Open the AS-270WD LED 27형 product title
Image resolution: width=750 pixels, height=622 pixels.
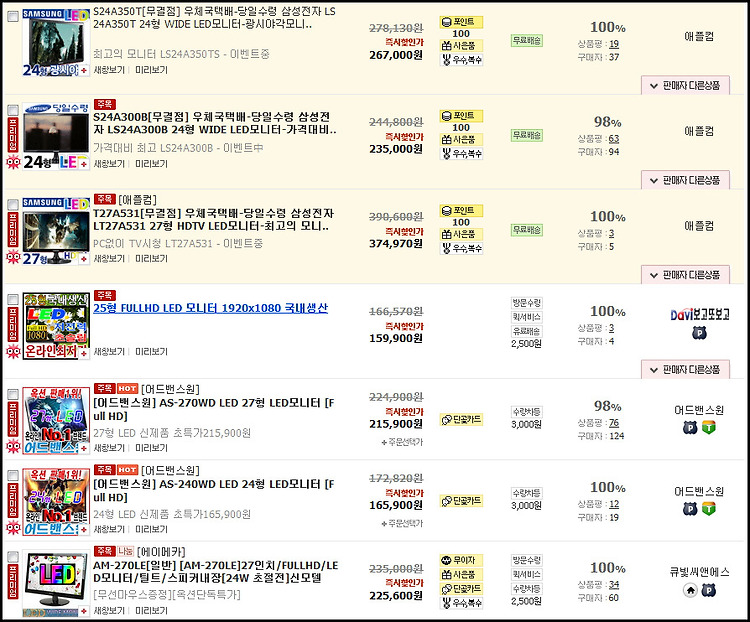pos(214,410)
